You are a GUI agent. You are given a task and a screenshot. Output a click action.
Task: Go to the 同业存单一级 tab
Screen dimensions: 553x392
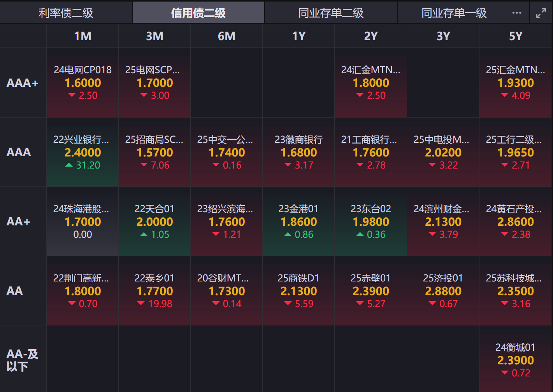pos(454,13)
